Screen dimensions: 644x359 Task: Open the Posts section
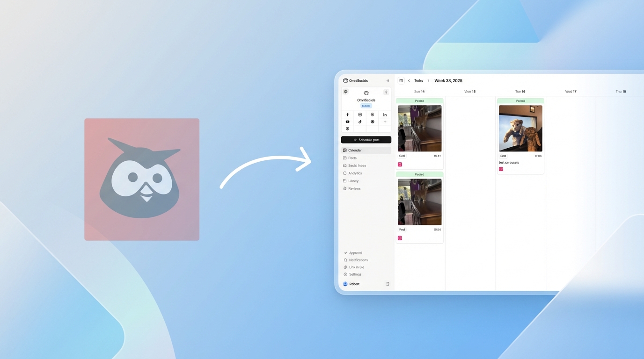(x=351, y=158)
